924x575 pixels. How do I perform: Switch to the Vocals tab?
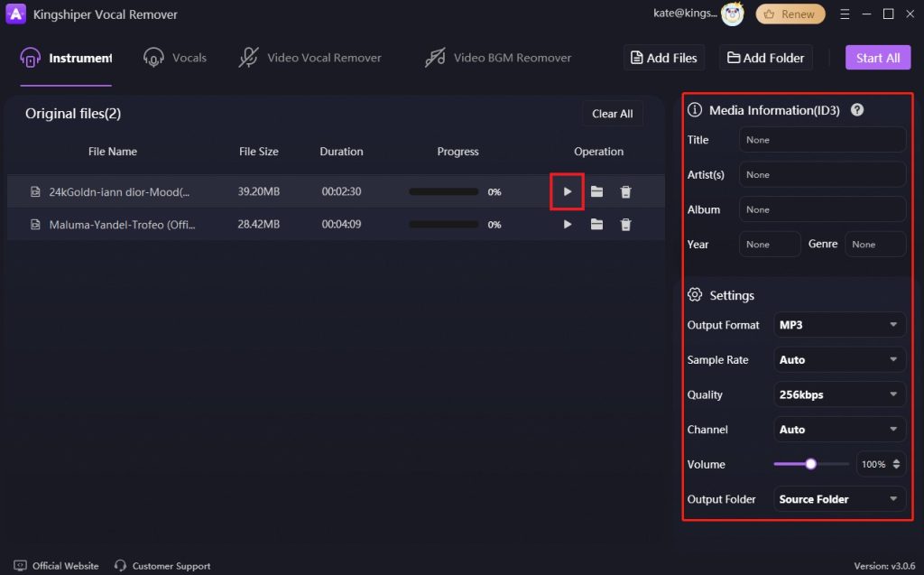174,58
